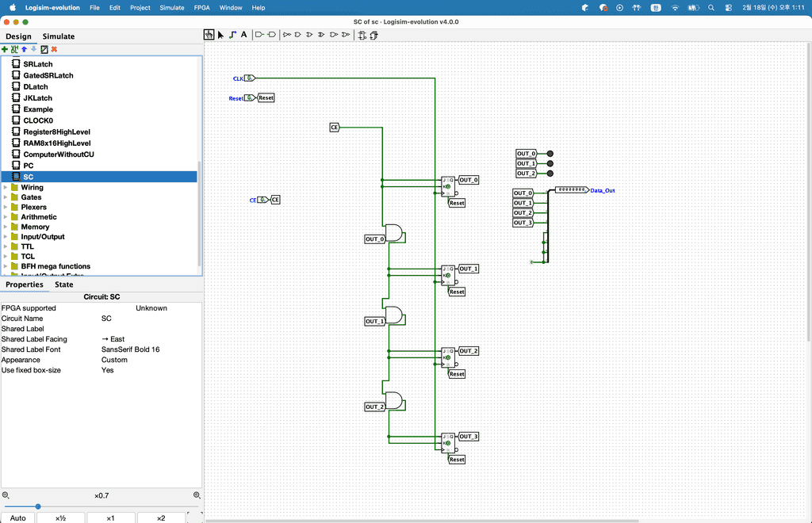Expand the Memory library folder
Screen dimensions: 812x523
pos(6,227)
